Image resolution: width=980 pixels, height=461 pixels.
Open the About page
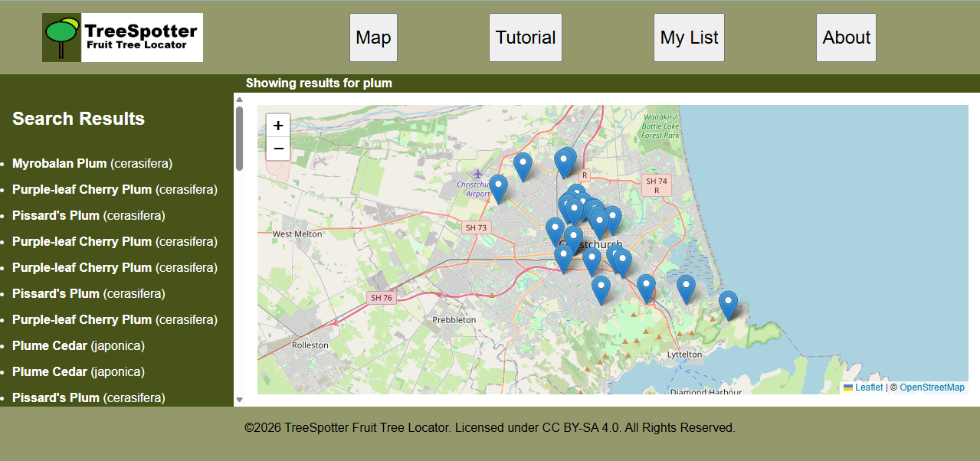(846, 38)
